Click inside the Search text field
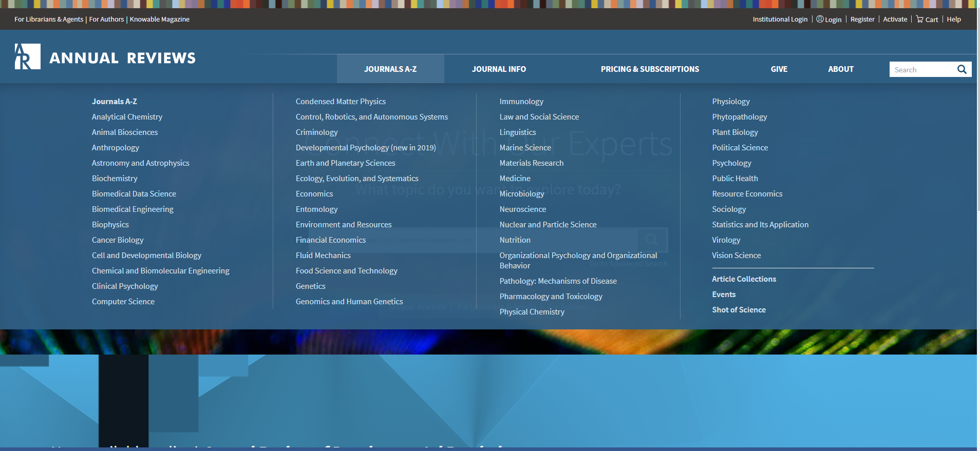Viewport: 980px width, 451px height. [x=921, y=70]
